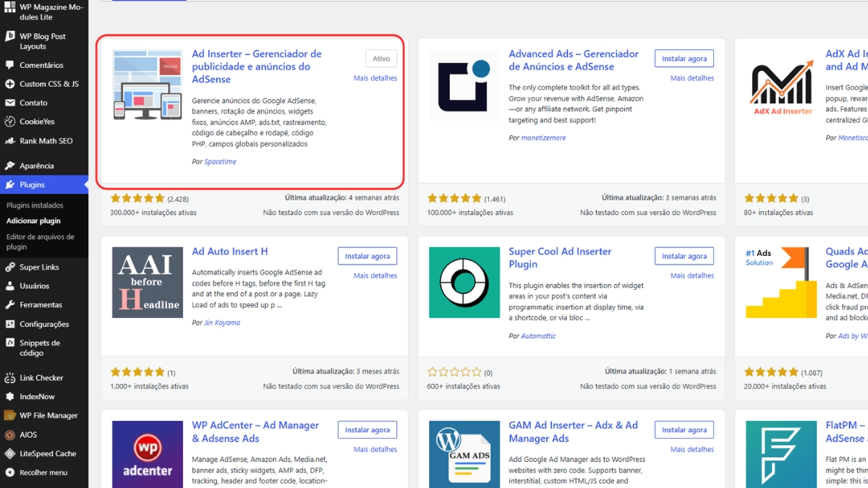Open the Ad Inserter plugin title link

(257, 67)
